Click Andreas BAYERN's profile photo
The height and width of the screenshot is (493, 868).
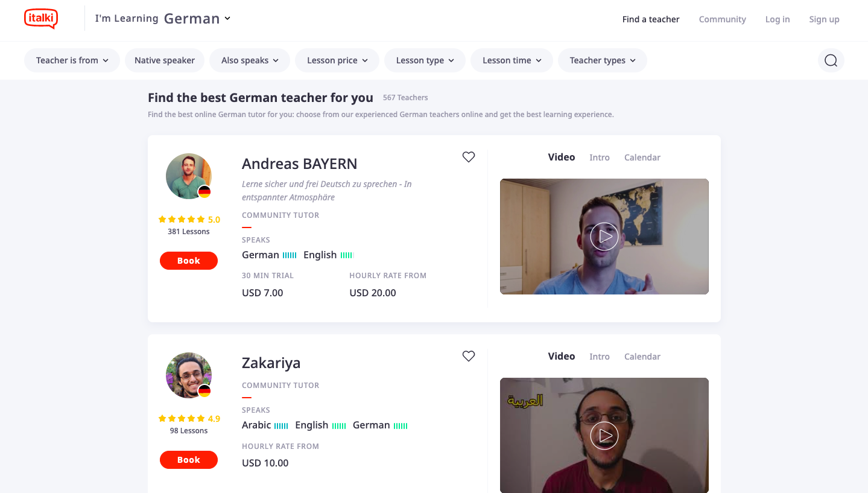[189, 176]
